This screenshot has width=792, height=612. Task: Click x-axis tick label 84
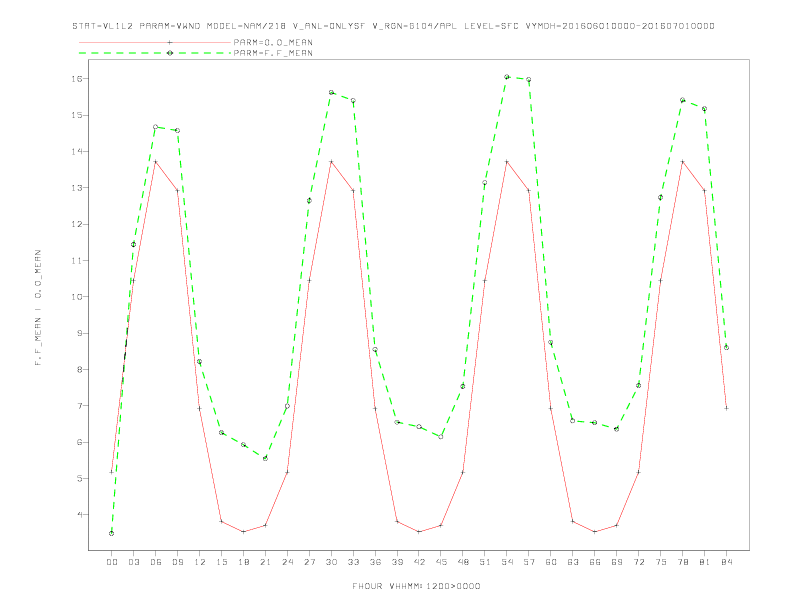[726, 562]
